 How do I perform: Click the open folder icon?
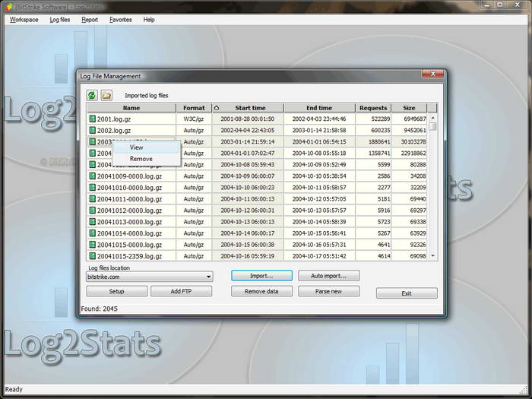(106, 95)
